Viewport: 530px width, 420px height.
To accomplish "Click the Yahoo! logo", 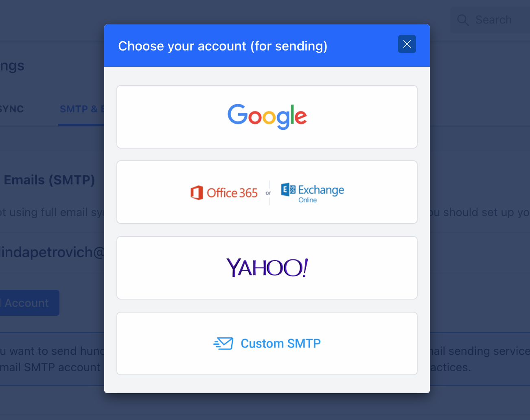I will point(267,268).
